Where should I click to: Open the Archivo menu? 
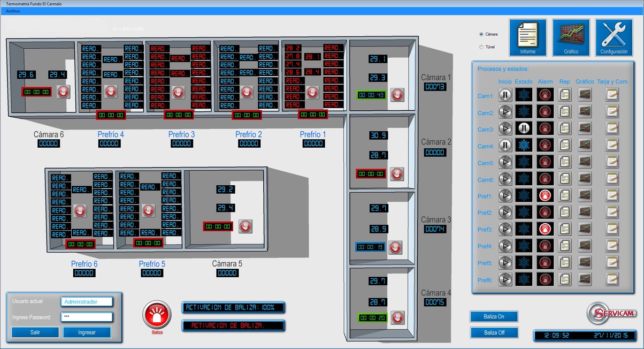coord(13,11)
